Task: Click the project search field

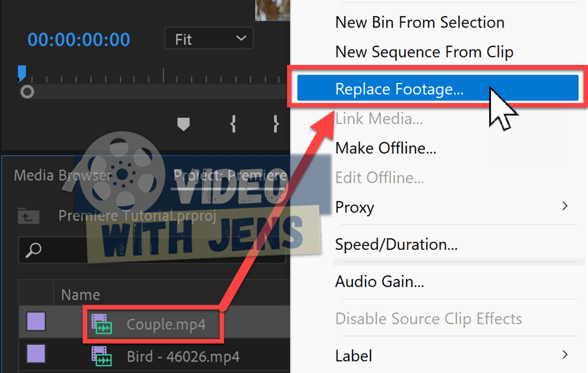Action: click(x=152, y=250)
